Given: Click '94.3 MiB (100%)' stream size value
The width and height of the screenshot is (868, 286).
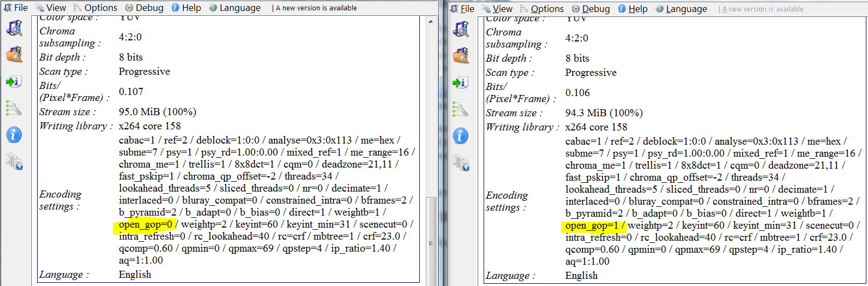Looking at the screenshot, I should click(604, 113).
